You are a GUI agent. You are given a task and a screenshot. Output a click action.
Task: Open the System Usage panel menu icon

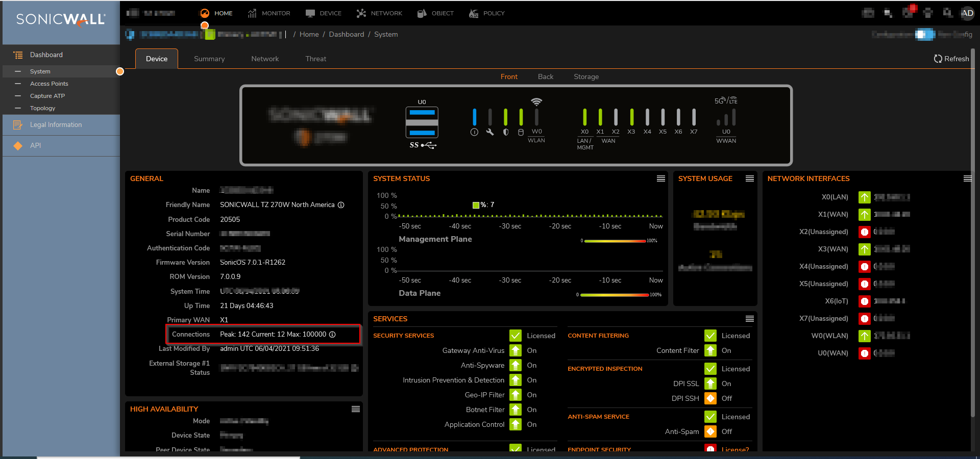(750, 178)
